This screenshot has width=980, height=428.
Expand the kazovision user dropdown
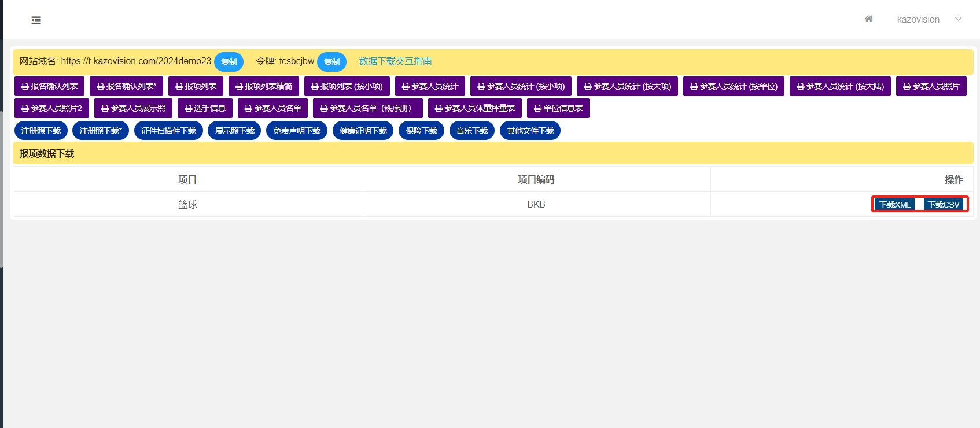929,19
